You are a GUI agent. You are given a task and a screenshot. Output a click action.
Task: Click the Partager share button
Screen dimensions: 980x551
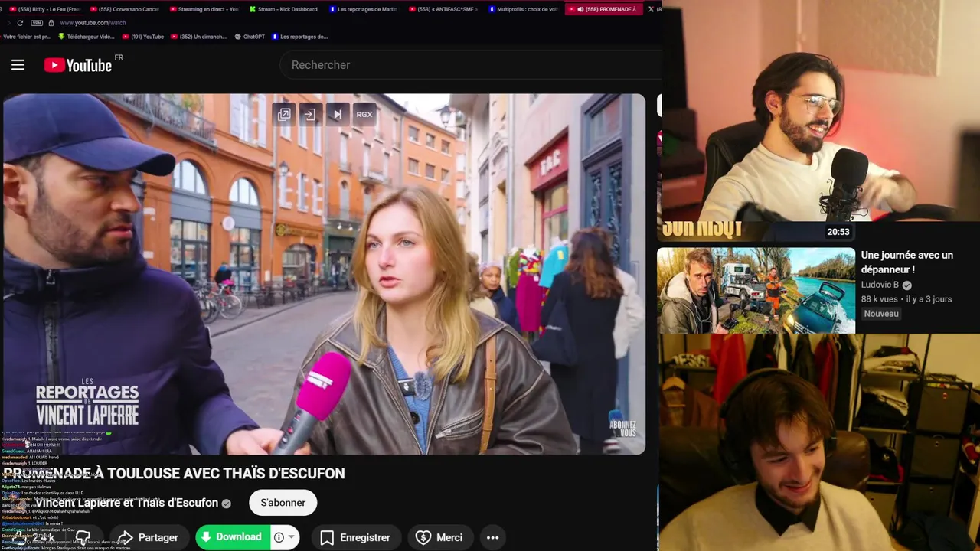(149, 537)
